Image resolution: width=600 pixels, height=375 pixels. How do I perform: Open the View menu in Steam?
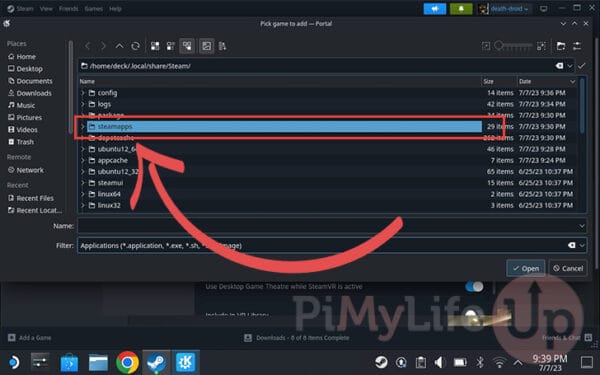[46, 8]
